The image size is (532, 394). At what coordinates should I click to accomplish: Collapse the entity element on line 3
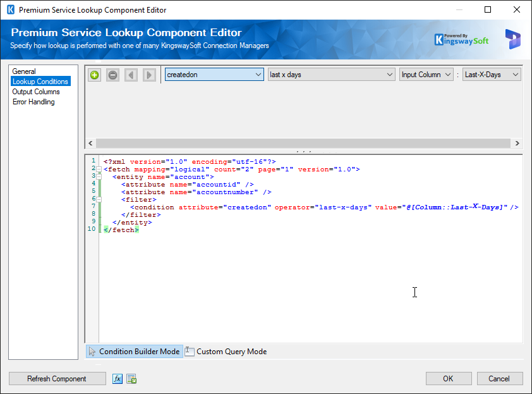[x=99, y=176]
